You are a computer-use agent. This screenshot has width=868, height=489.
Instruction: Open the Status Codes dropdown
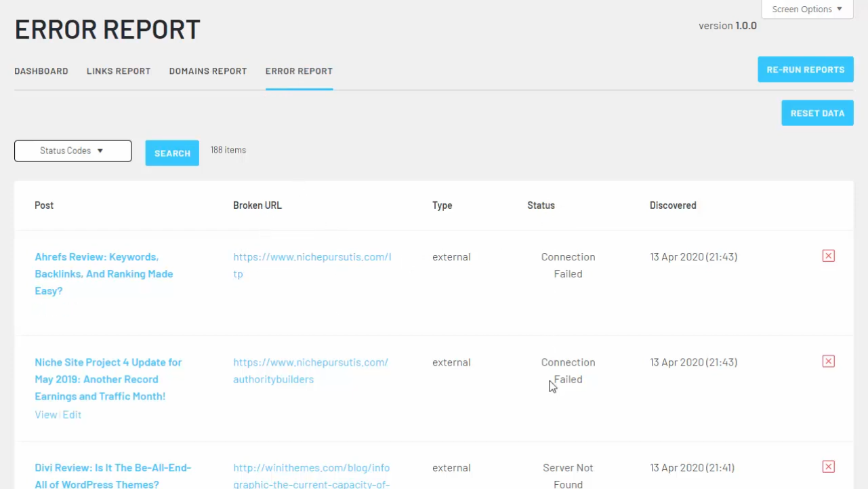73,151
